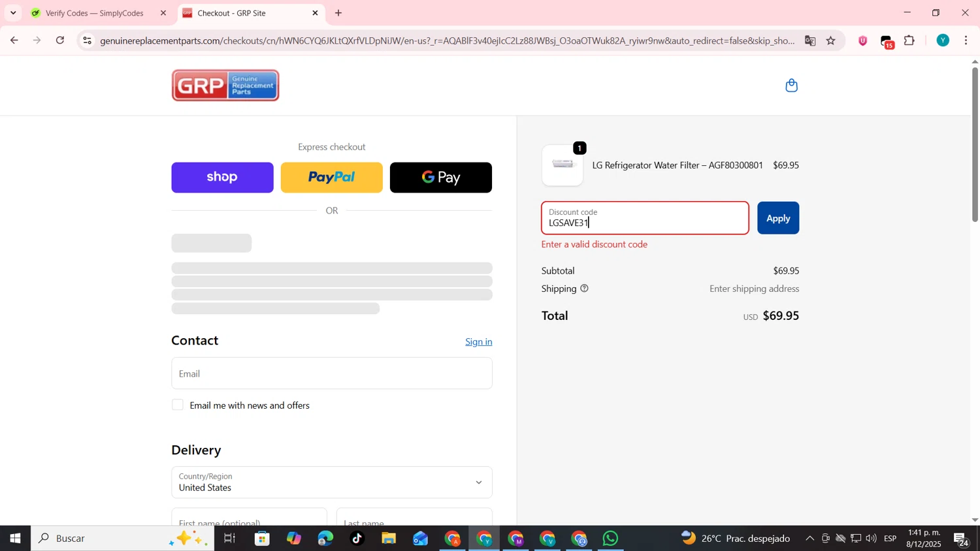Screen dimensions: 980x551
Task: Open Task View in the taskbar
Action: pyautogui.click(x=229, y=539)
